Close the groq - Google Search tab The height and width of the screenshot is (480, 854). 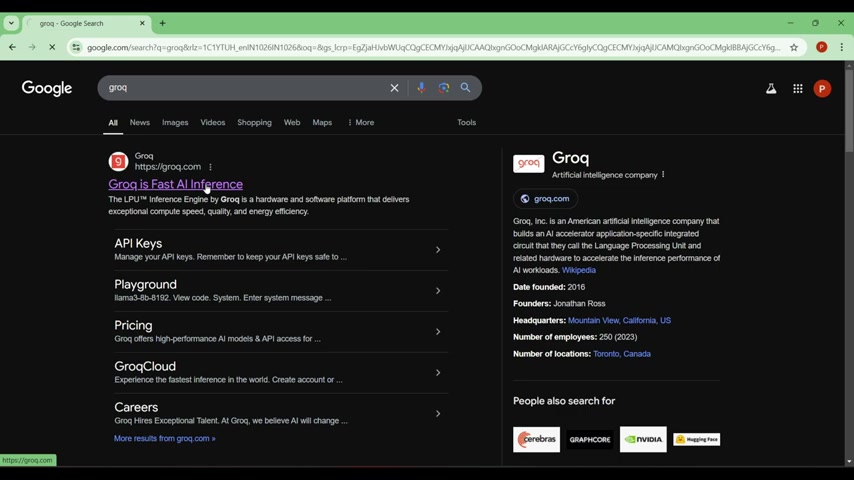pyautogui.click(x=142, y=23)
